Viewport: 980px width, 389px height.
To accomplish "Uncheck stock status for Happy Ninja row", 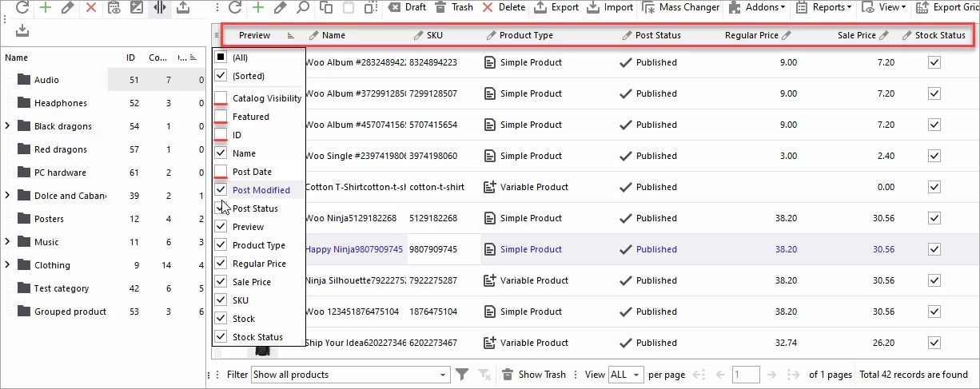I will point(934,249).
